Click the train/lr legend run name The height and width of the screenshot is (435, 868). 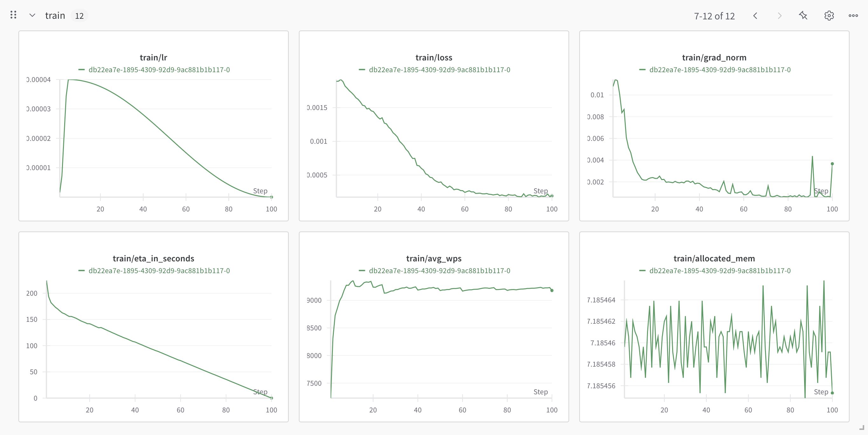[x=159, y=70]
